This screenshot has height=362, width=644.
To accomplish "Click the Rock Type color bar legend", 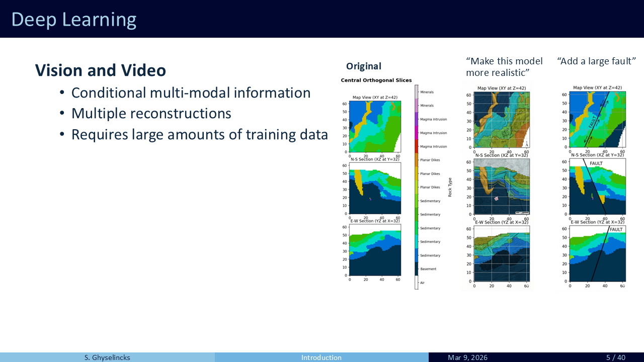I will point(417,187).
